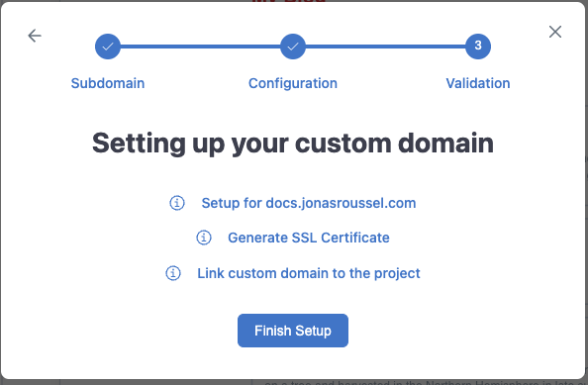Viewport: 588px width, 385px height.
Task: Open the Subdomain step label
Action: (x=108, y=83)
